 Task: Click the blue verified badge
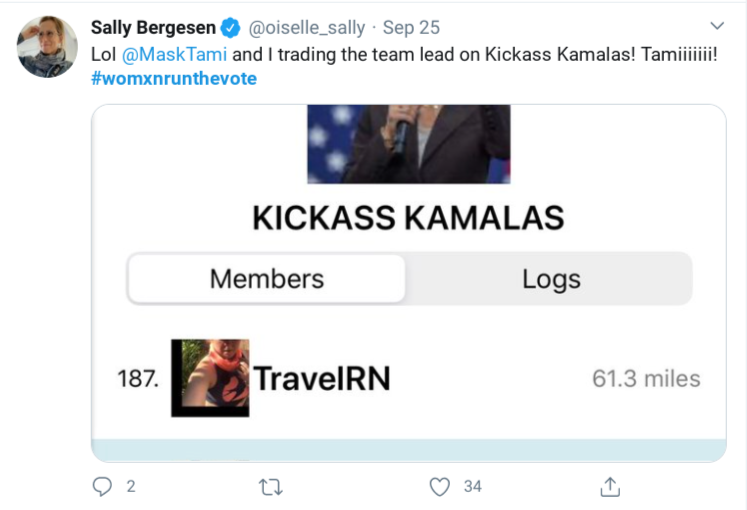click(231, 28)
